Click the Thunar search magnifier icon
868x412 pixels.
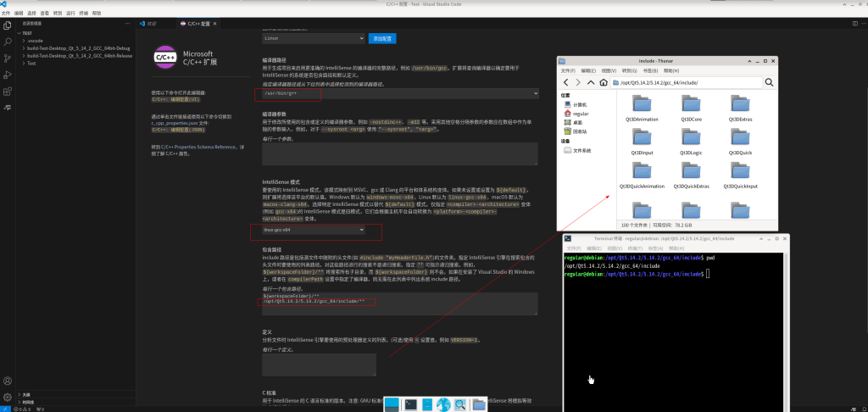coord(769,82)
